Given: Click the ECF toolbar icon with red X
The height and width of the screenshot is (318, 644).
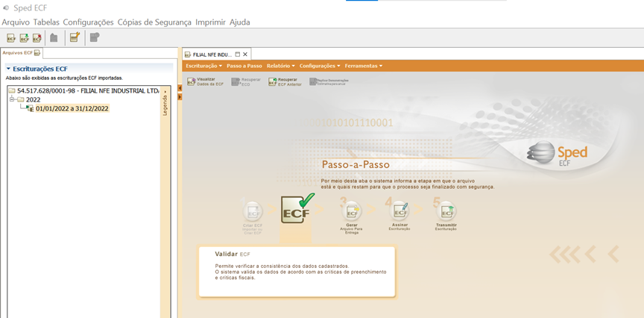Looking at the screenshot, I should tap(37, 38).
